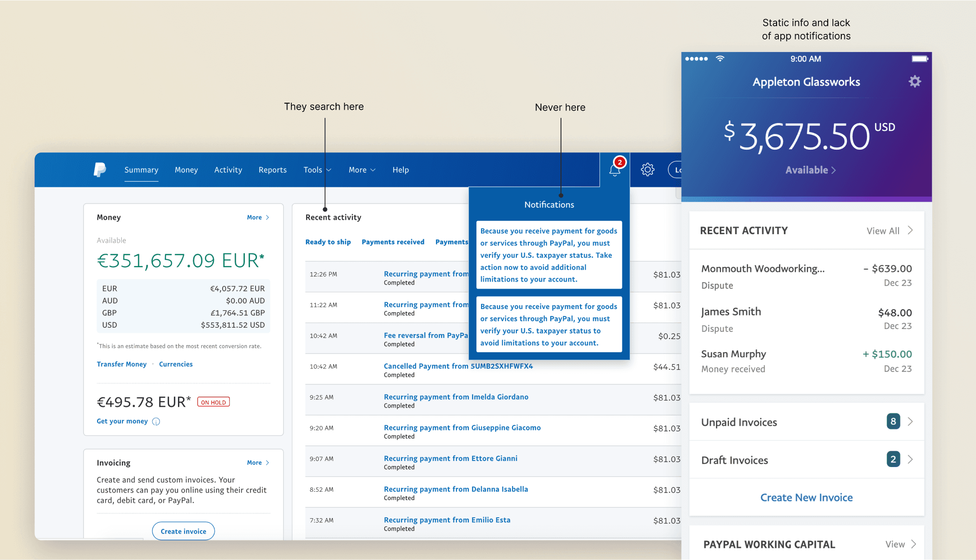Tap chevron beside View All

click(910, 231)
